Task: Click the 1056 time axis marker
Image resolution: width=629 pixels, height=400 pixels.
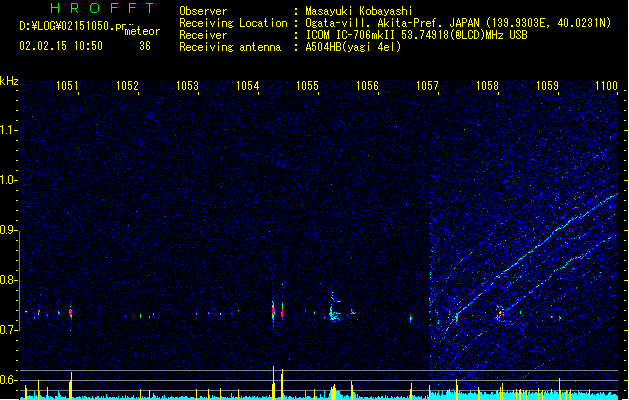Action: click(x=367, y=85)
